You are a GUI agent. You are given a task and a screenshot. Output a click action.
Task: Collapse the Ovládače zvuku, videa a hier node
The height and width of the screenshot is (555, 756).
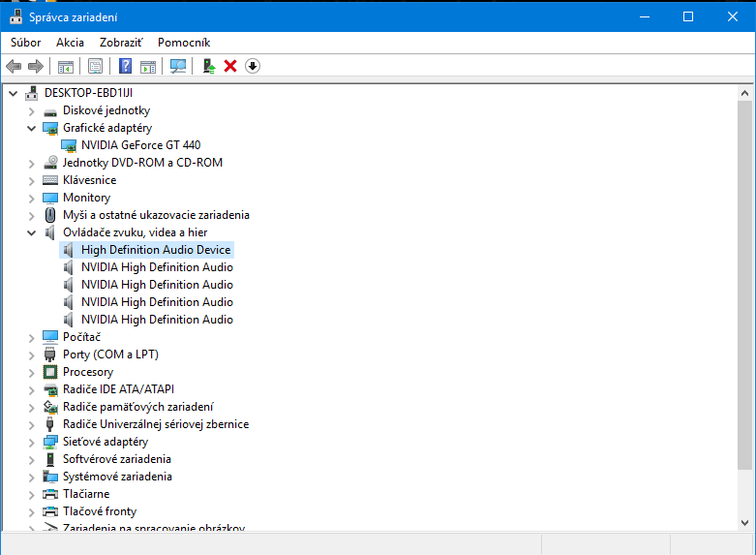point(32,232)
